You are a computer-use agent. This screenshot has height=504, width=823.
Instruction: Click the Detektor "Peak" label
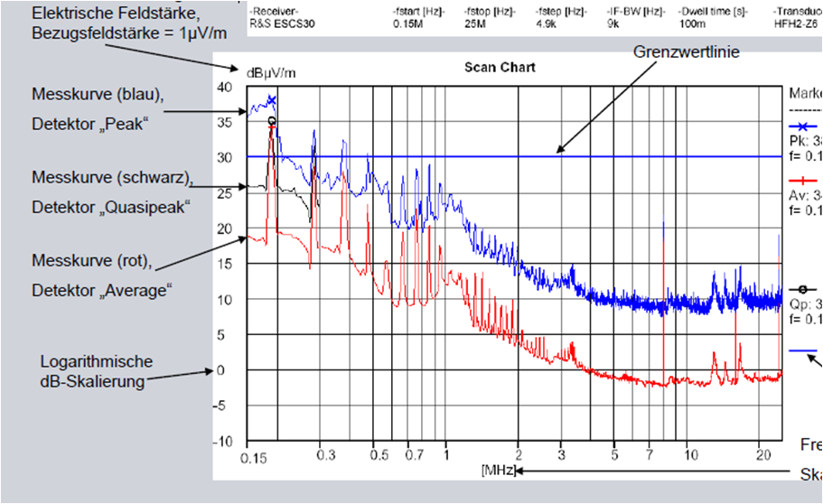(x=90, y=124)
